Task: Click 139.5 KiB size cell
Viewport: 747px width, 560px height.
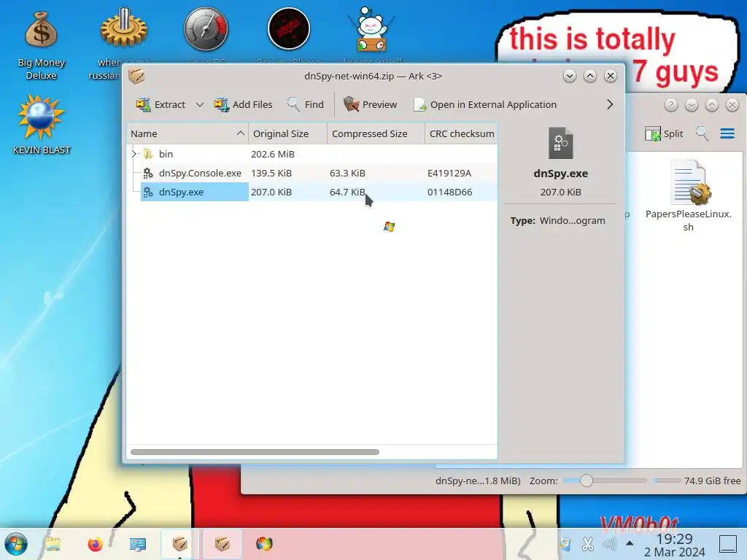Action: coord(271,173)
